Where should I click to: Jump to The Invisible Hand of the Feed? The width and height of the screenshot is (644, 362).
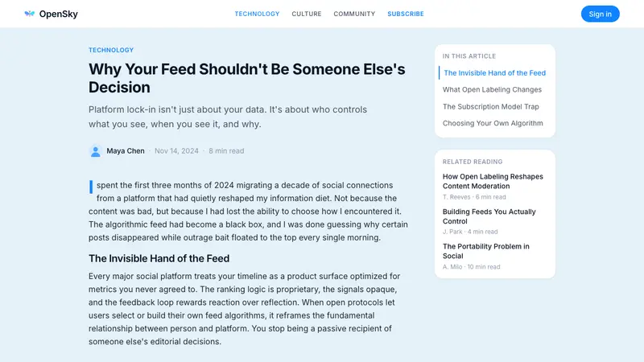click(x=494, y=73)
